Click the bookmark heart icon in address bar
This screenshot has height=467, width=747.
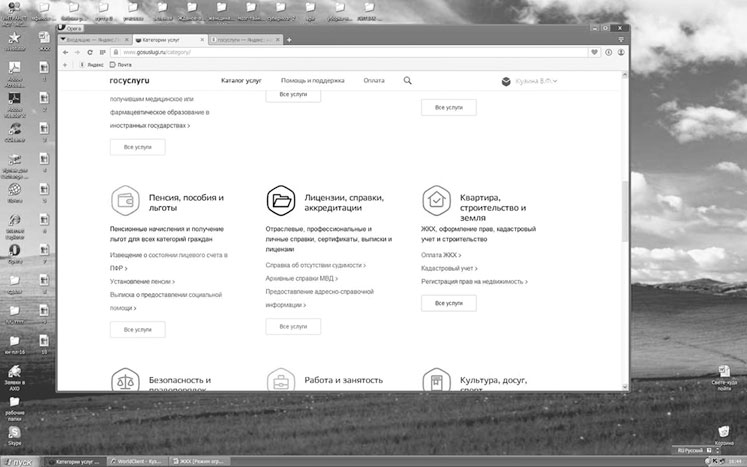(x=594, y=51)
